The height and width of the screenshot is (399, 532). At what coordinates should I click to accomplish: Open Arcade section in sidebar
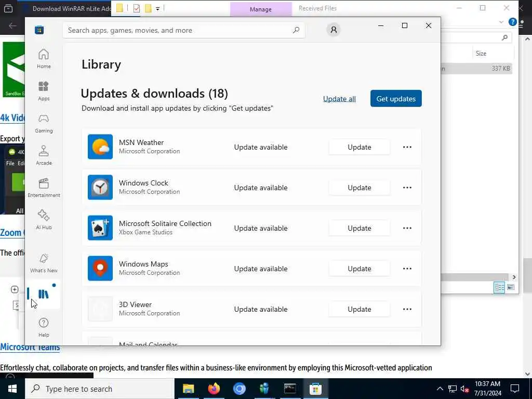pos(44,155)
